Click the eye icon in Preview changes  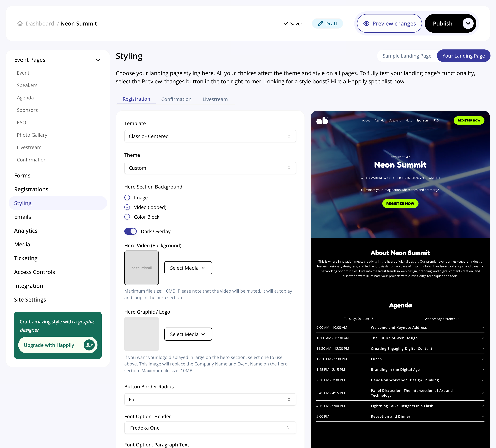coord(366,24)
